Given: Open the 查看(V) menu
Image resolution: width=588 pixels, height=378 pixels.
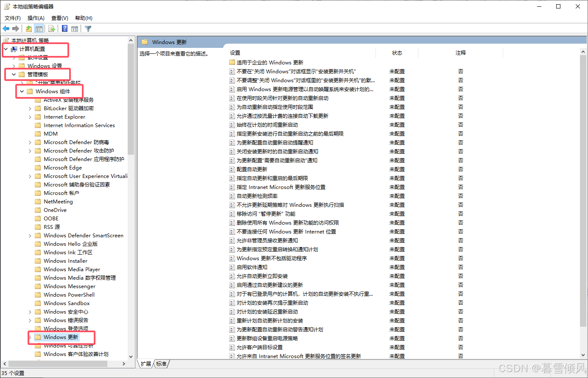Looking at the screenshot, I should tap(60, 18).
